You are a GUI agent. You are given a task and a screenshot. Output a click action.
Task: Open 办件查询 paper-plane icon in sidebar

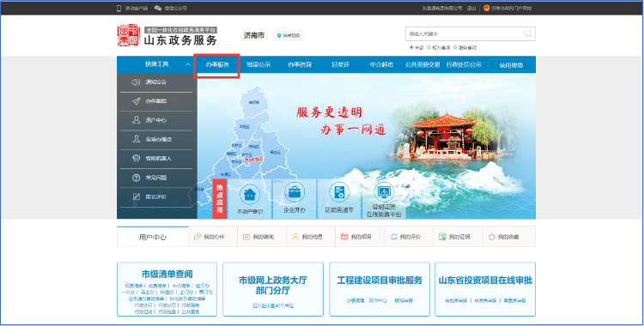click(x=137, y=101)
